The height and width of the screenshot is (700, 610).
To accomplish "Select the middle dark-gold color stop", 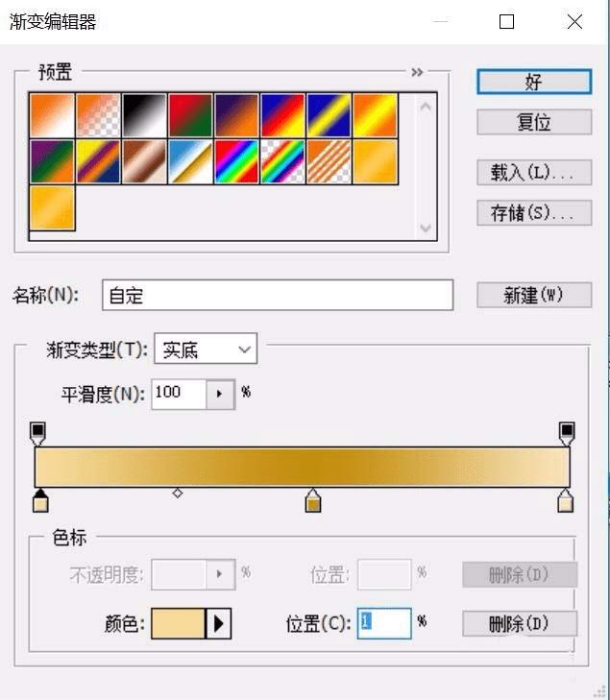I will pos(313,500).
